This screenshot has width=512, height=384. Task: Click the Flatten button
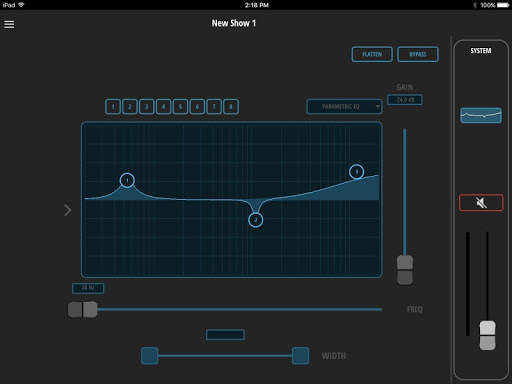(372, 54)
